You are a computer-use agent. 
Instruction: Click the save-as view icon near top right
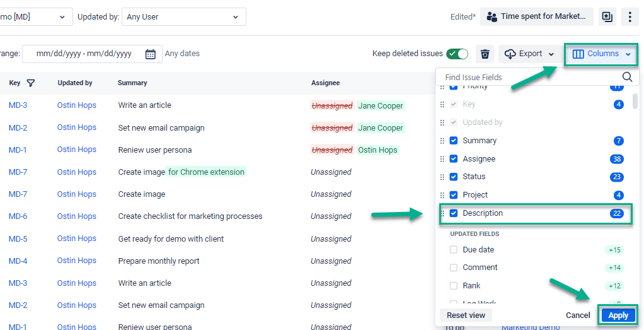click(607, 17)
